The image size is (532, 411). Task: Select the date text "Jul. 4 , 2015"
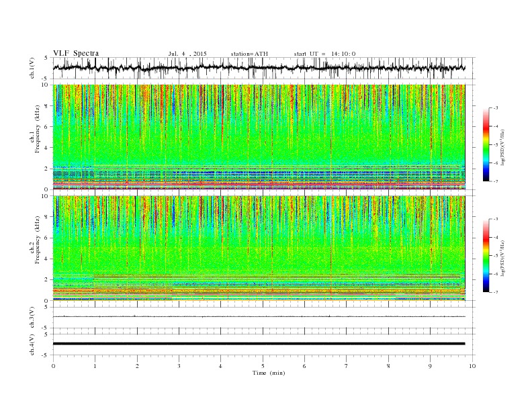[187, 54]
